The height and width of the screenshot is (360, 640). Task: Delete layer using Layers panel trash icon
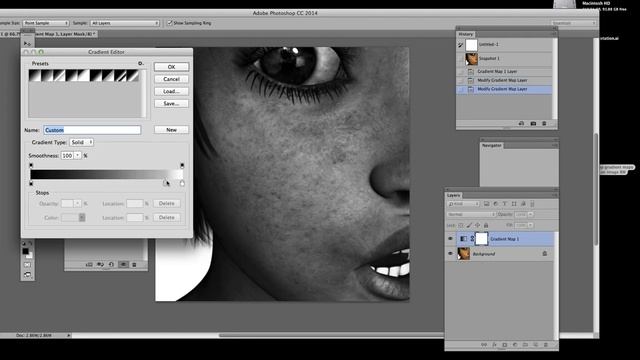click(546, 345)
